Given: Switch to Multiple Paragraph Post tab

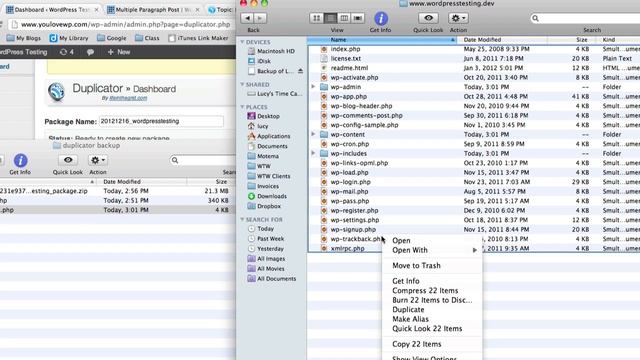Looking at the screenshot, I should pyautogui.click(x=153, y=9).
